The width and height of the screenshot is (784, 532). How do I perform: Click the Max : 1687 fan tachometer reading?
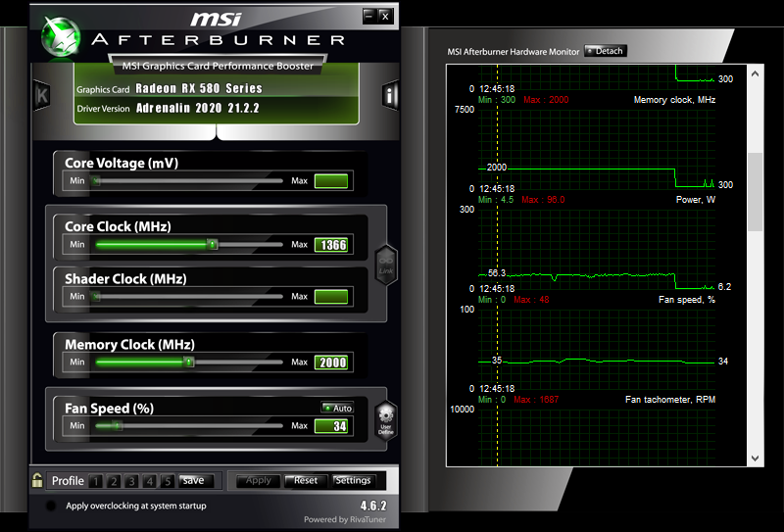[x=536, y=400]
